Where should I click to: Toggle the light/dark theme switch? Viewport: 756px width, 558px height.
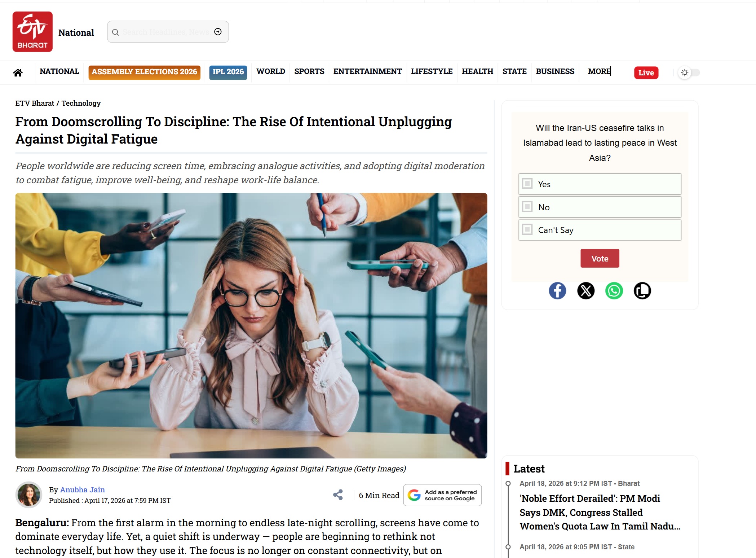click(x=689, y=73)
